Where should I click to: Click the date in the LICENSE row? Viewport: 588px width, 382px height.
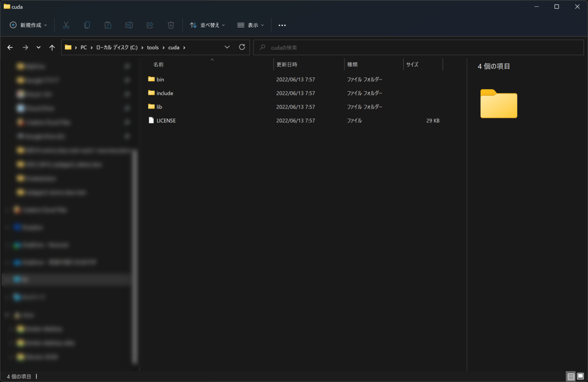(295, 121)
